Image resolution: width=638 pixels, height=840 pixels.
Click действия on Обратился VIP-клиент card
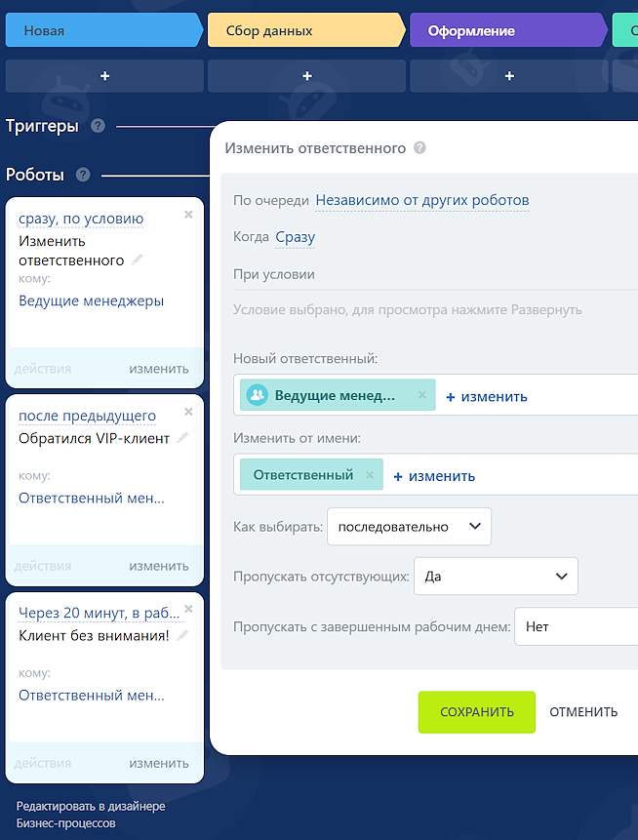(42, 566)
